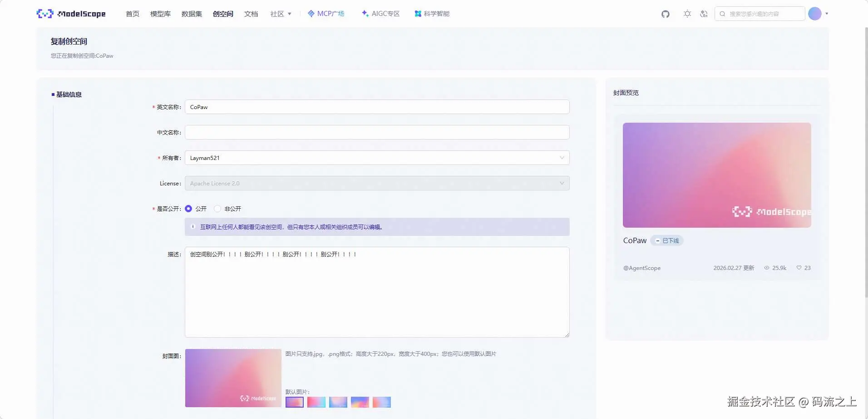Expand the avatar account dropdown arrow
This screenshot has height=419, width=868.
(827, 14)
